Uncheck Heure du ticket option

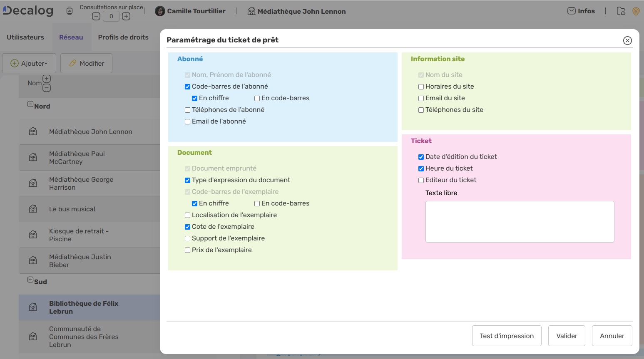point(421,168)
